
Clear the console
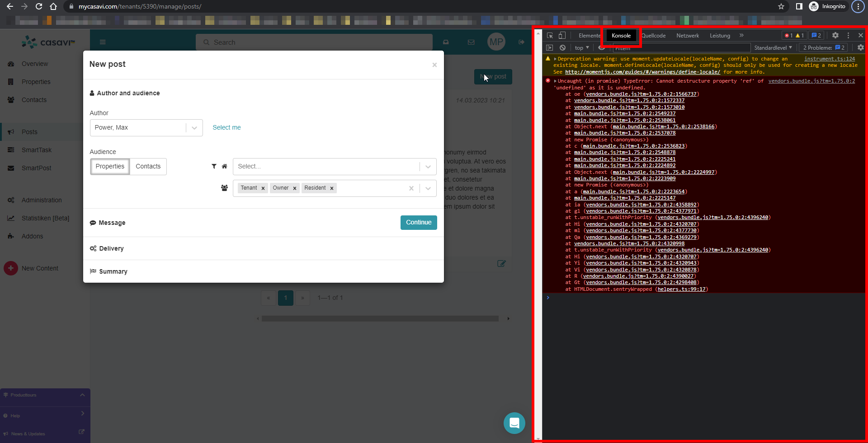(562, 48)
